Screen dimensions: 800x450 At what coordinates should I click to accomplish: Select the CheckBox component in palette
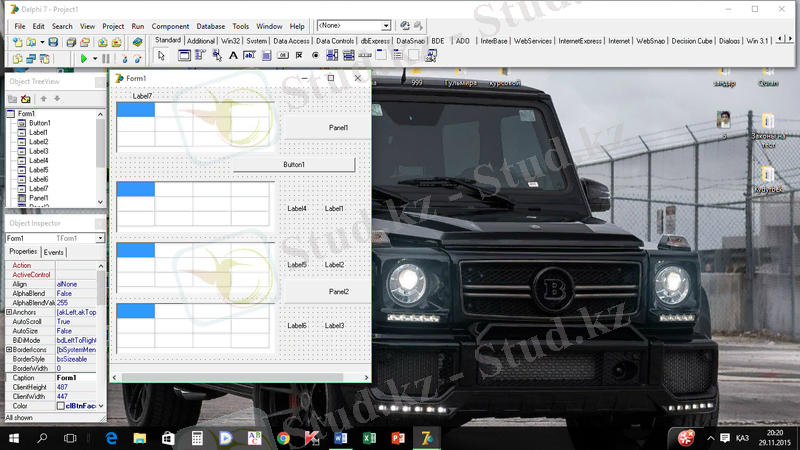click(x=299, y=56)
